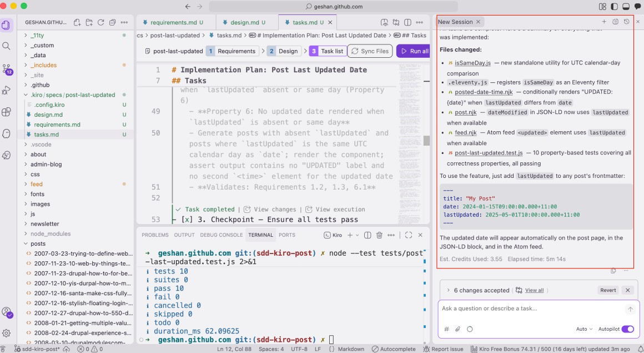
Task: Open the DEBUG CONSOLE panel tab
Action: (x=222, y=235)
